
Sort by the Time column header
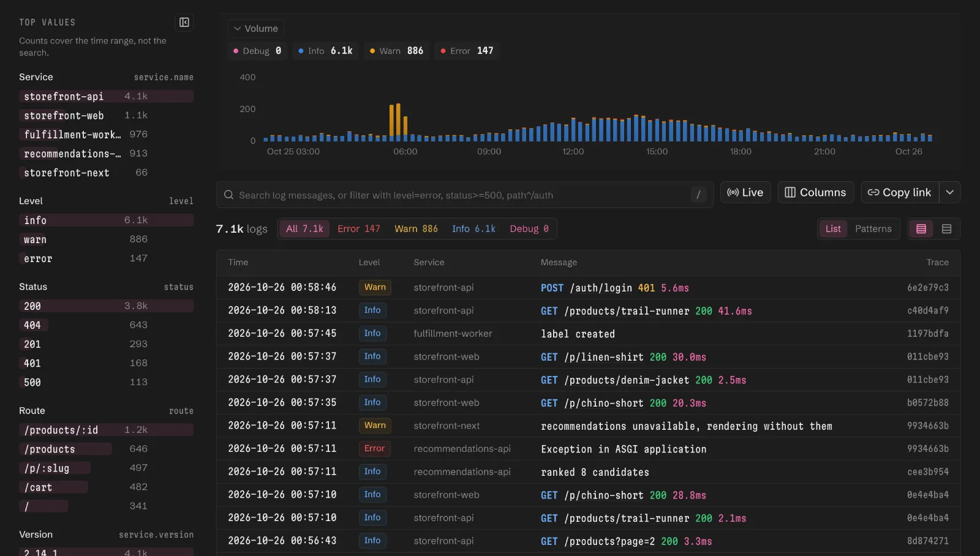(x=238, y=263)
